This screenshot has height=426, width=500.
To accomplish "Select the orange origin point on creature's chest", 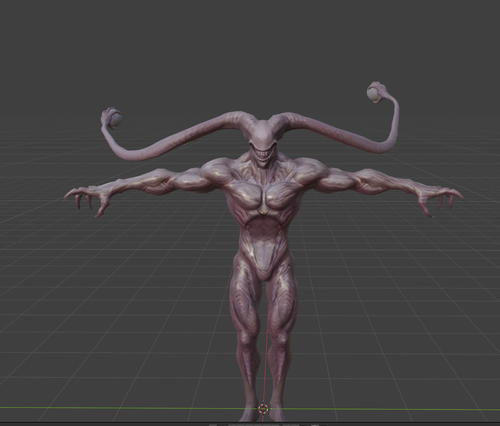I will click(263, 212).
